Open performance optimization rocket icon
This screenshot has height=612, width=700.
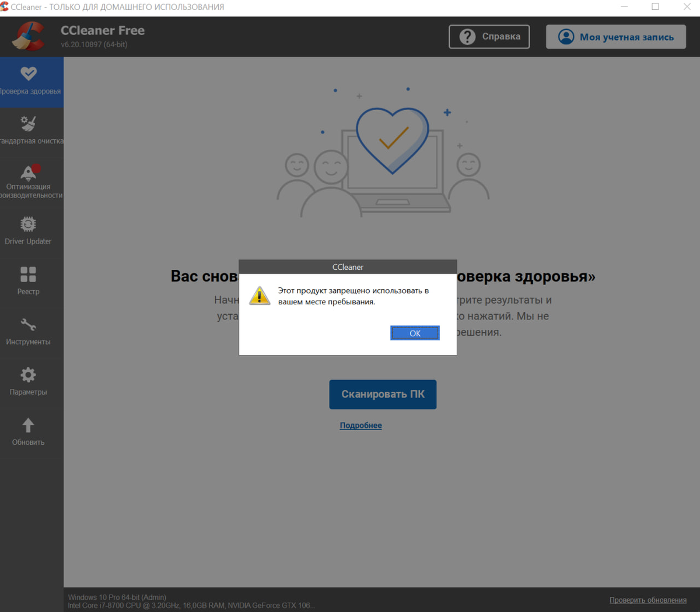(29, 172)
